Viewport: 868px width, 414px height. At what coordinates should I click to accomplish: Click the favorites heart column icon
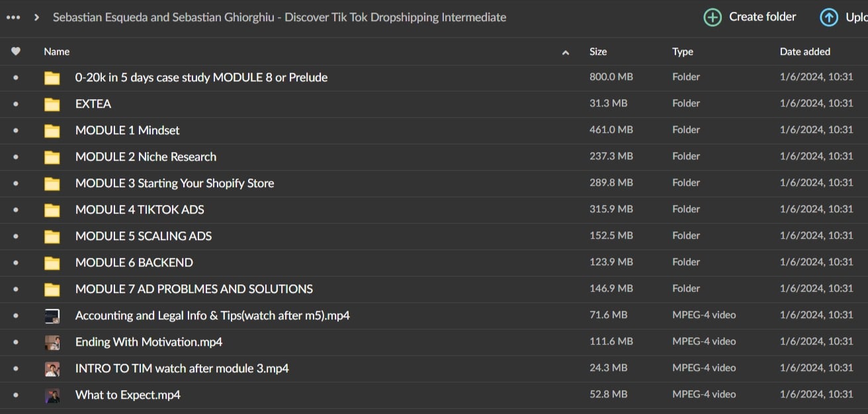(16, 52)
